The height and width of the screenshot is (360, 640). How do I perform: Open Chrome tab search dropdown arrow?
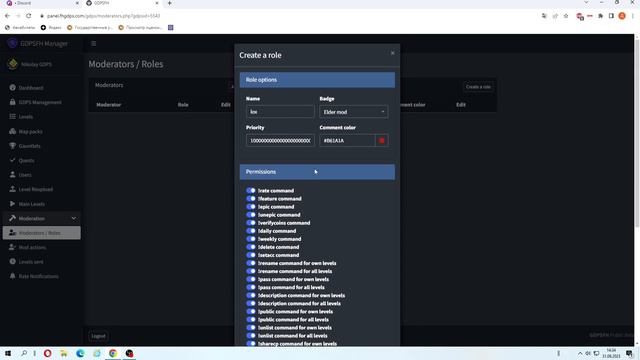point(586,3)
